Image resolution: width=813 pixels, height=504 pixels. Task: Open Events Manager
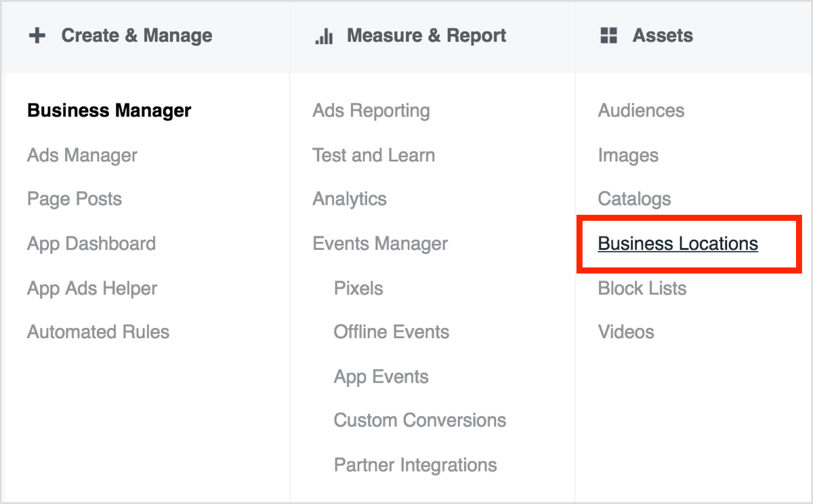tap(380, 244)
